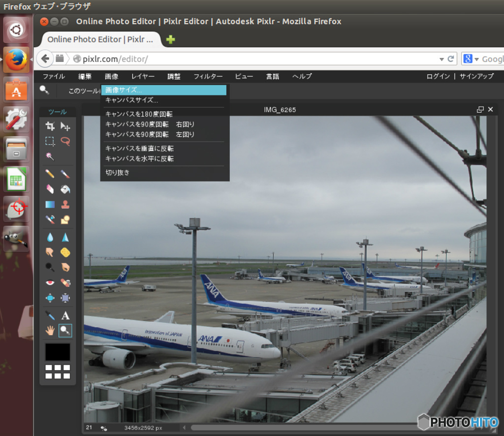Select the Magic Wand tool
This screenshot has height=436, width=504.
pos(50,156)
